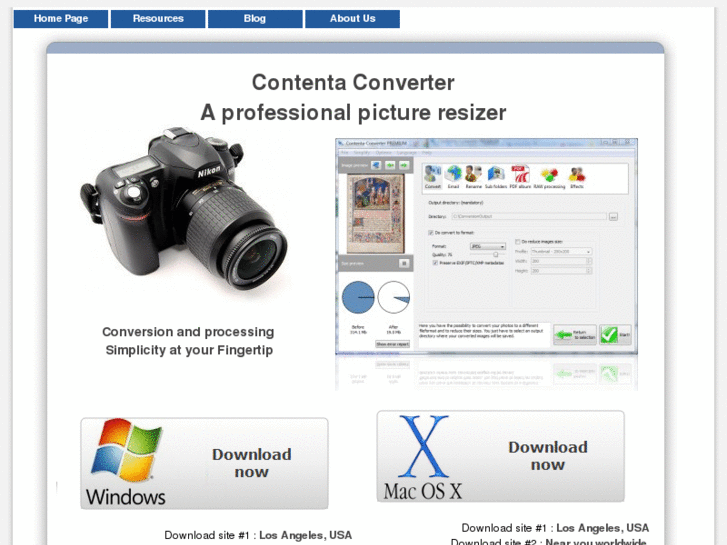
Task: Click the Size preview panel toggle button
Action: pyautogui.click(x=404, y=263)
